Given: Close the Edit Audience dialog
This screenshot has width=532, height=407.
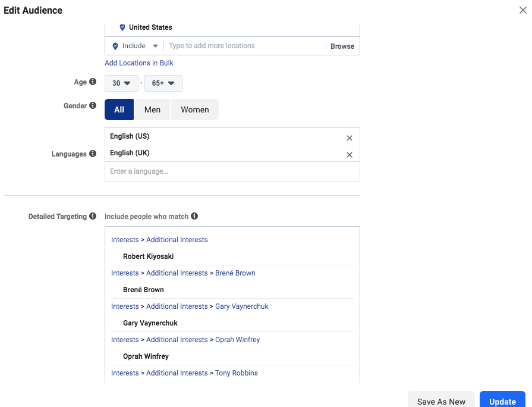Looking at the screenshot, I should pyautogui.click(x=523, y=10).
